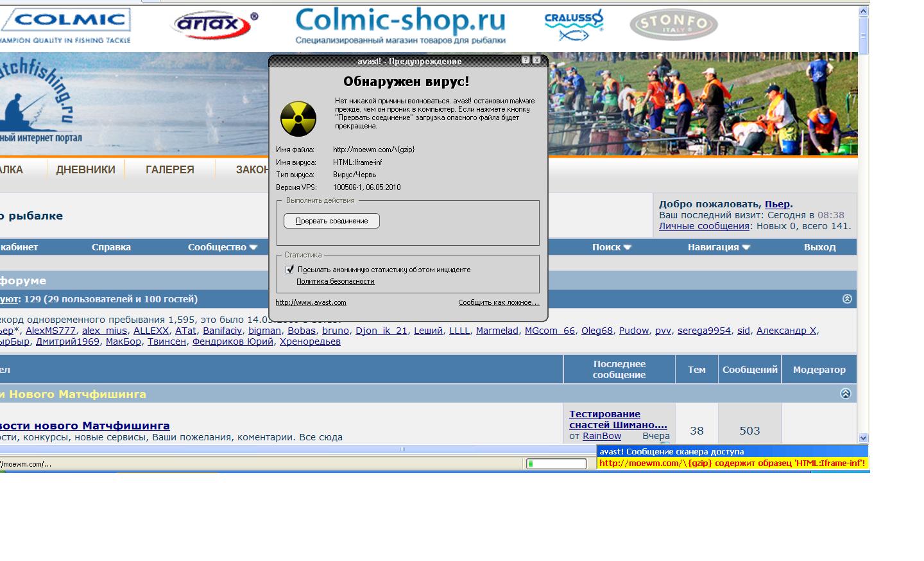This screenshot has width=924, height=561.
Task: Open Личные сообщения link
Action: (x=704, y=226)
